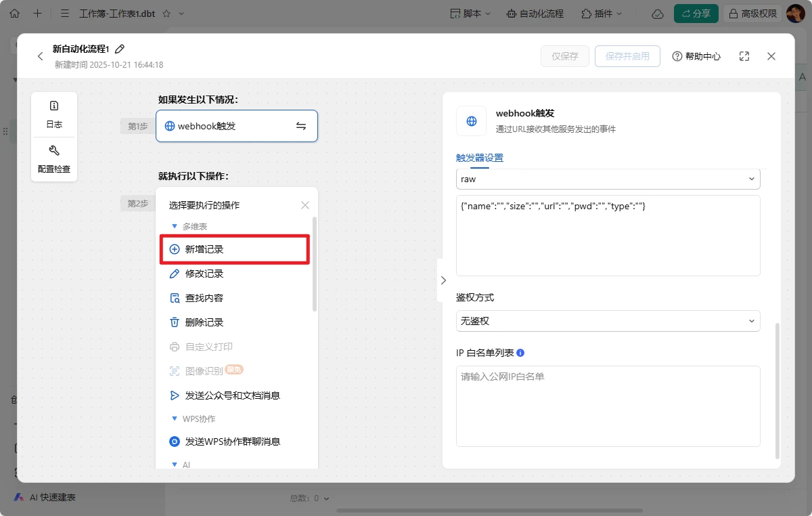The height and width of the screenshot is (516, 812).
Task: Open the 帮助中心 help center
Action: pos(696,57)
